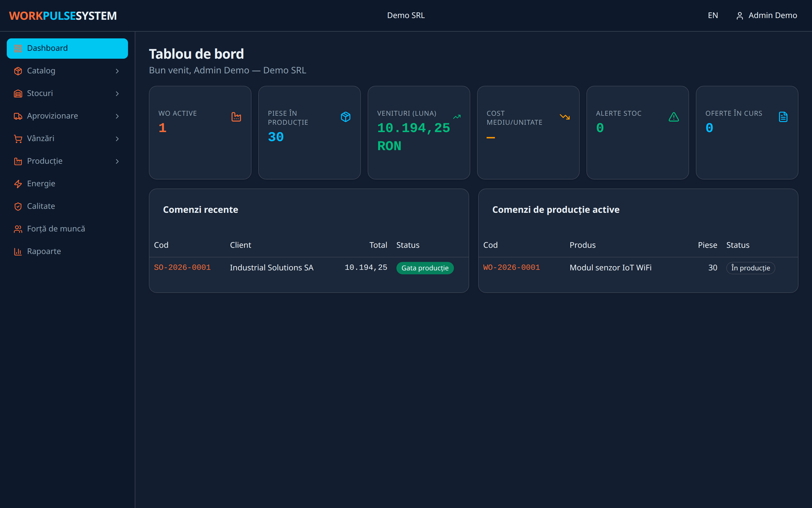Click the Modul senzor IoT WiFi product cell

coord(610,268)
